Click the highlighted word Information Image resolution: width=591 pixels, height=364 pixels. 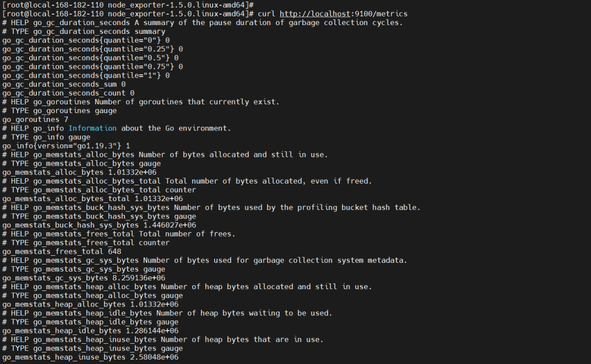coord(92,128)
